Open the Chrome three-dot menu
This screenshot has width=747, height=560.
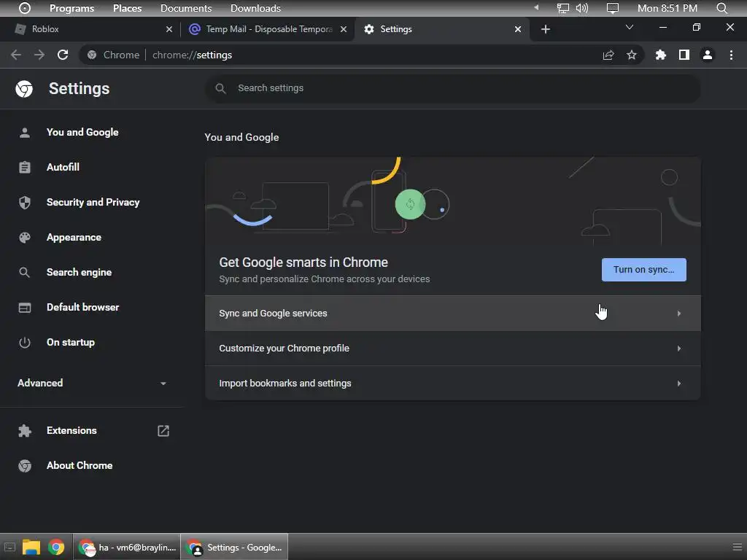tap(731, 55)
